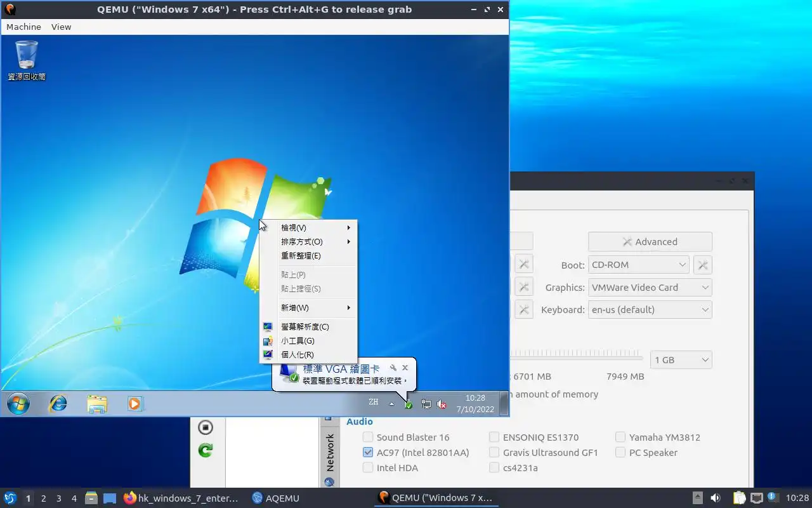Click the blue show desktop icon in host panel
This screenshot has height=508, width=812.
(110, 498)
